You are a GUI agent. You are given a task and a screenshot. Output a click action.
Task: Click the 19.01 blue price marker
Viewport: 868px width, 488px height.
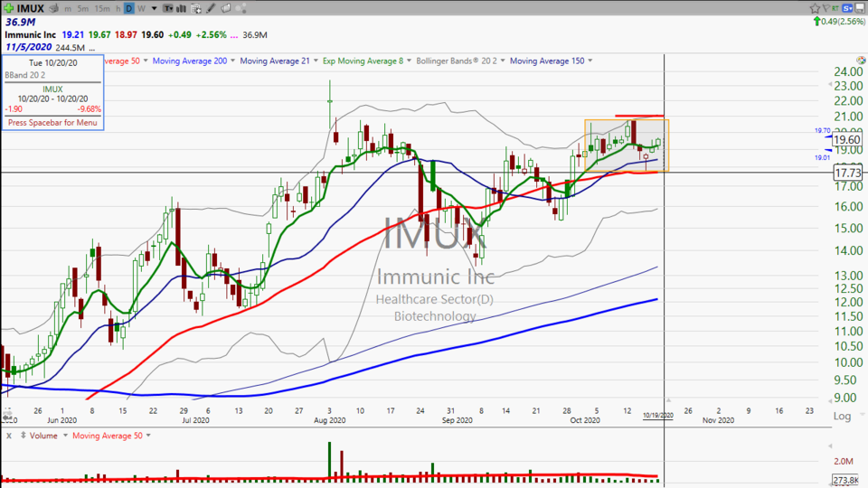click(x=823, y=157)
